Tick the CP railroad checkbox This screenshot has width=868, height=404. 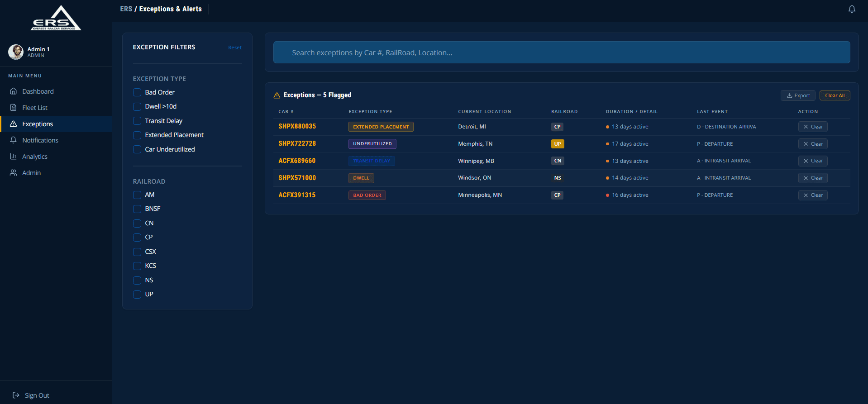coord(137,238)
